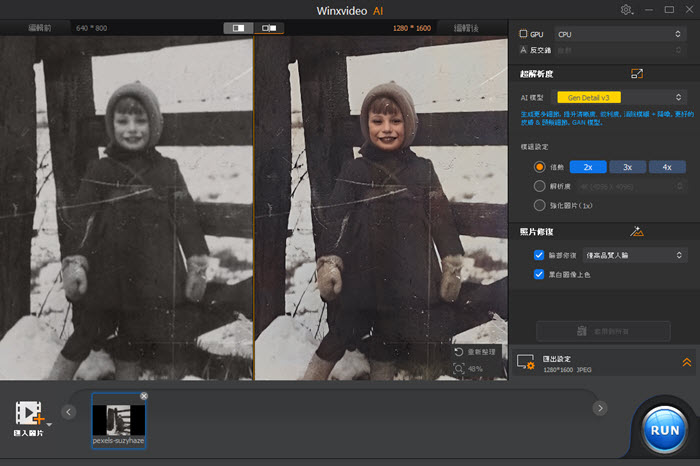Open the AI model Gen Detail v3 dropdown
700x466 pixels.
tap(620, 97)
